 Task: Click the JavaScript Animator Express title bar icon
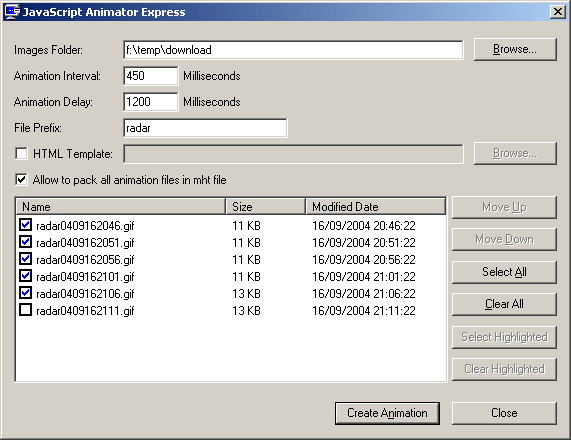tap(12, 12)
